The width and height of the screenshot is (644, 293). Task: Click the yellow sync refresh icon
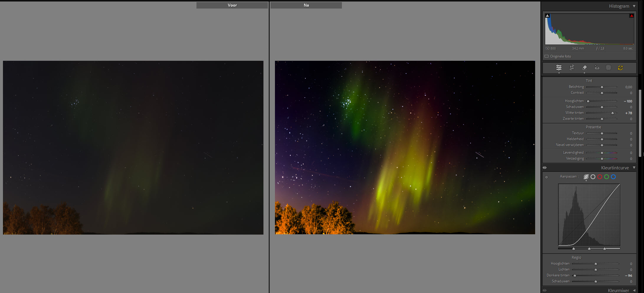point(620,68)
